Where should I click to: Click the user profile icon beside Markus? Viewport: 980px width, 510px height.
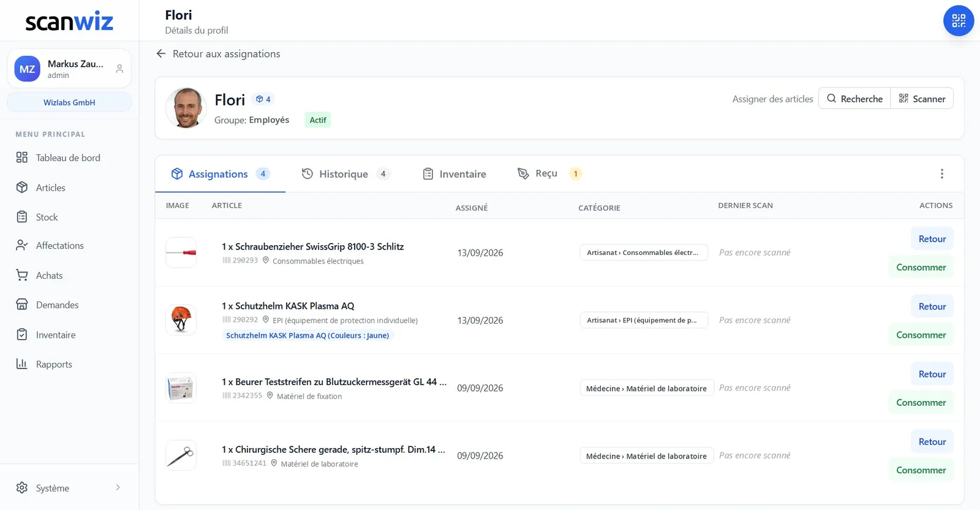coord(119,69)
